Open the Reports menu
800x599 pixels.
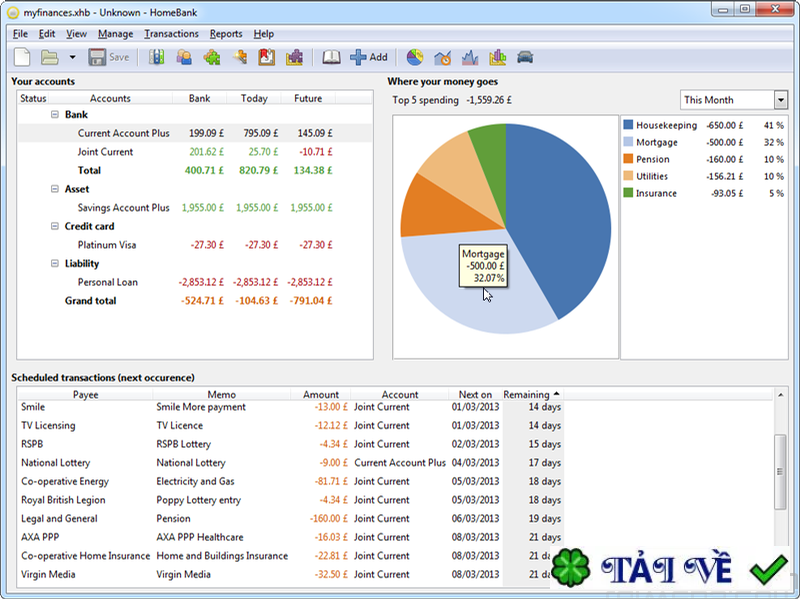coord(226,34)
